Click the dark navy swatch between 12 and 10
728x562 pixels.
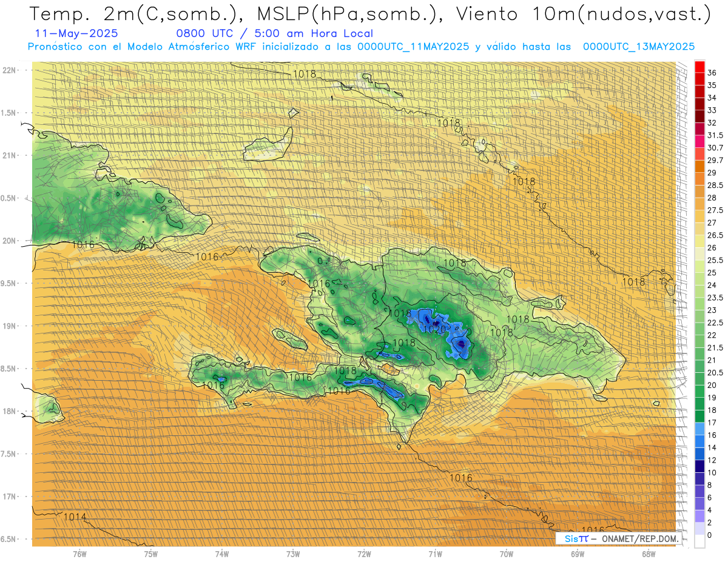[x=699, y=466]
